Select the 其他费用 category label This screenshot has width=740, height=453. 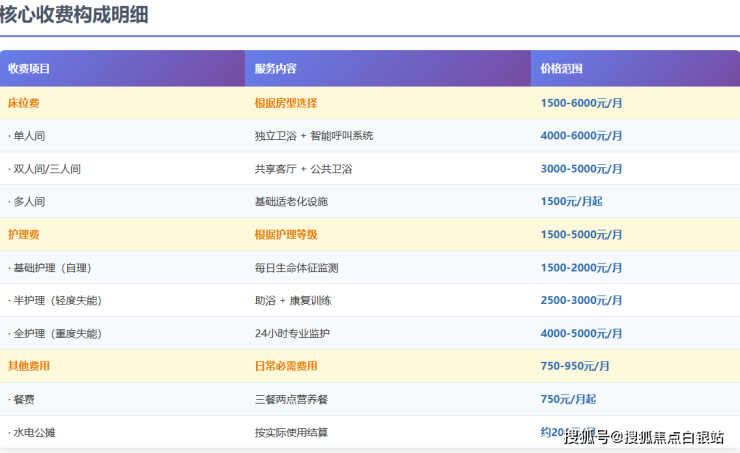point(29,366)
